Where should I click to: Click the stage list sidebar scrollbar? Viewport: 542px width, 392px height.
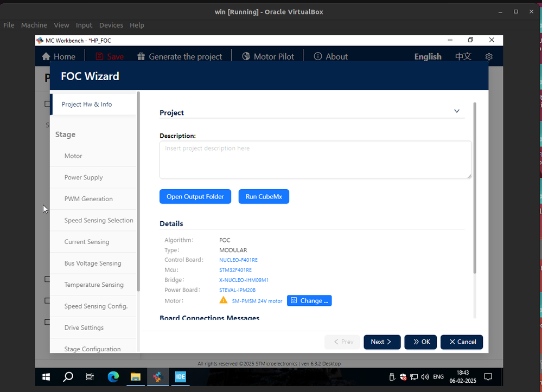pyautogui.click(x=138, y=192)
